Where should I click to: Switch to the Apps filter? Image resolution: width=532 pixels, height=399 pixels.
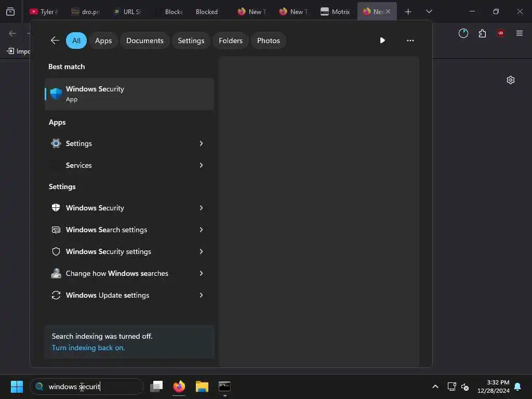click(103, 41)
